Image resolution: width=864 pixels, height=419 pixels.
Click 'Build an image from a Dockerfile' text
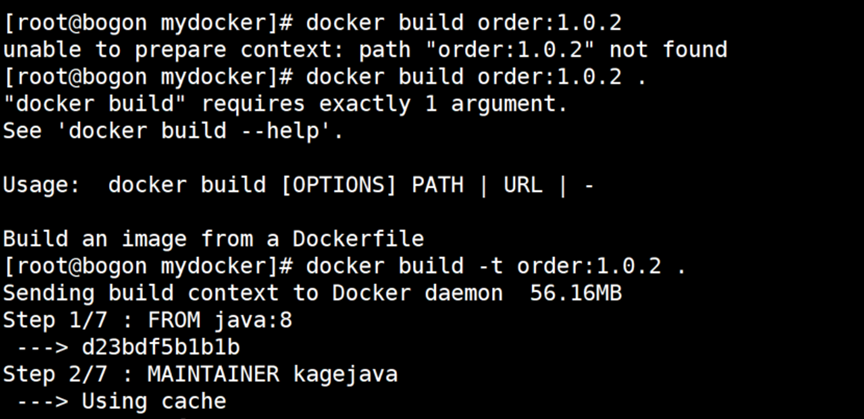(x=214, y=239)
